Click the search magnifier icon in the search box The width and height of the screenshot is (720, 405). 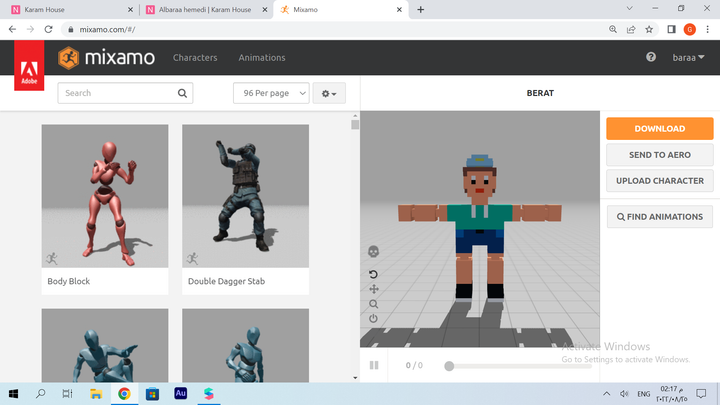coord(182,93)
